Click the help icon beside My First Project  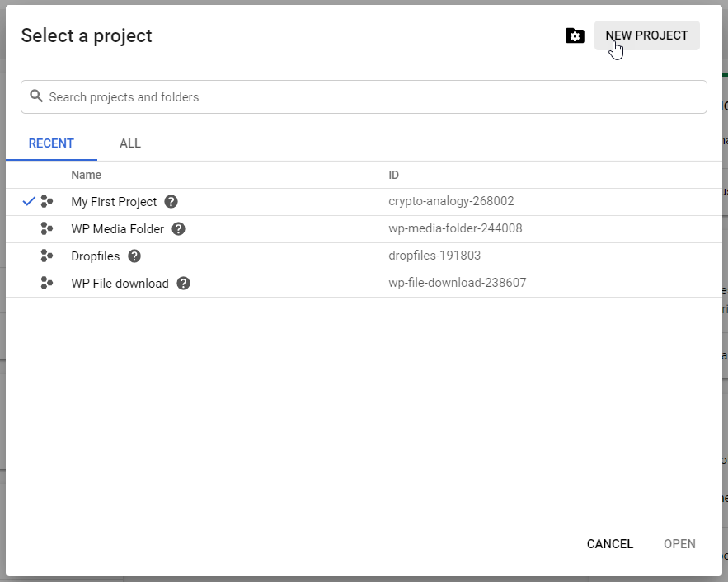[x=171, y=202]
